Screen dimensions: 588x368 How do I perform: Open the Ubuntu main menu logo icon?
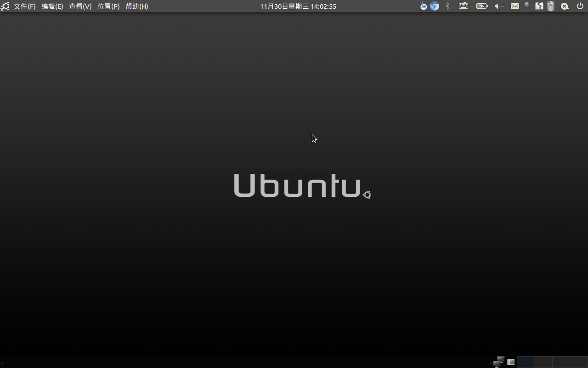pyautogui.click(x=5, y=6)
